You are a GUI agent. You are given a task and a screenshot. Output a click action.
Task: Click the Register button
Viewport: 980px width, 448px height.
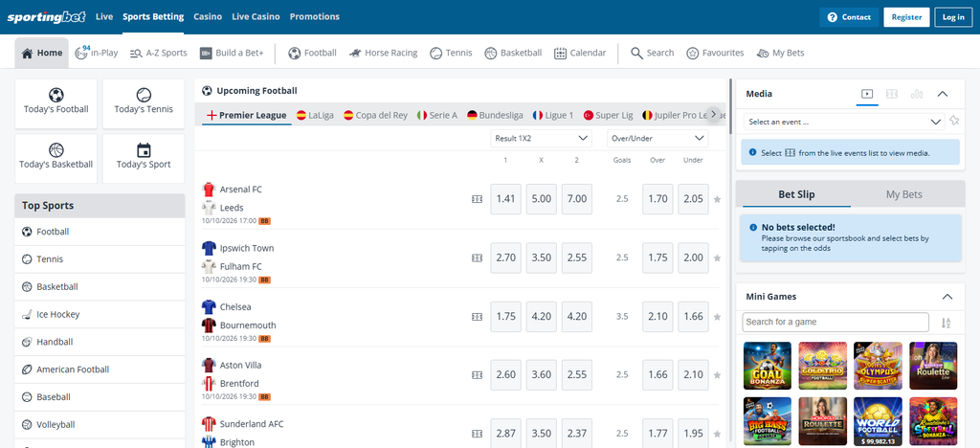point(907,17)
